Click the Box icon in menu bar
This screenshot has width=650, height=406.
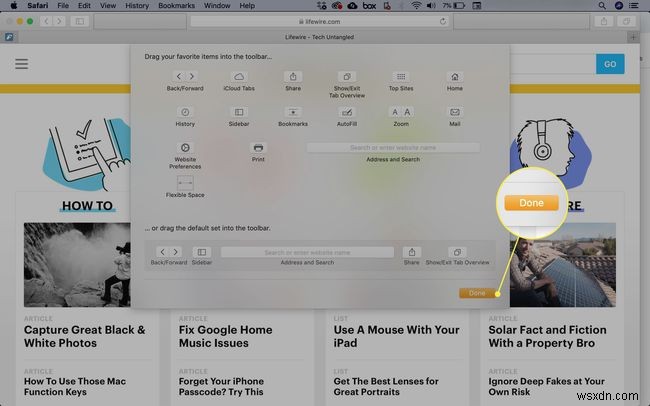coord(369,5)
